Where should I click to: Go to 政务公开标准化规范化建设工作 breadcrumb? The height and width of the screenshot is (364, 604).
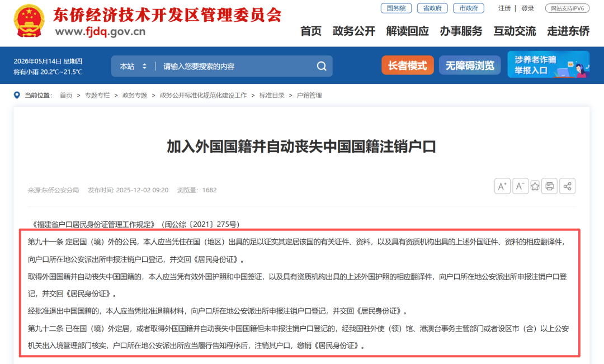click(204, 95)
